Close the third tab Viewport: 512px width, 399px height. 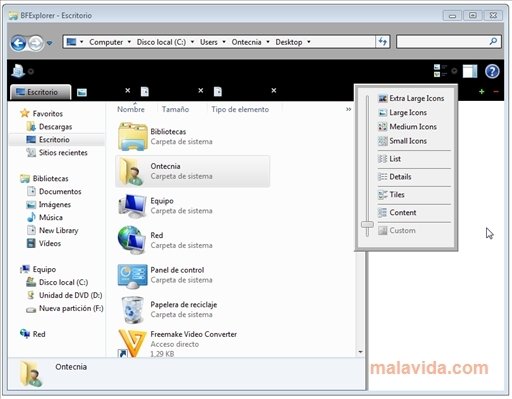201,90
